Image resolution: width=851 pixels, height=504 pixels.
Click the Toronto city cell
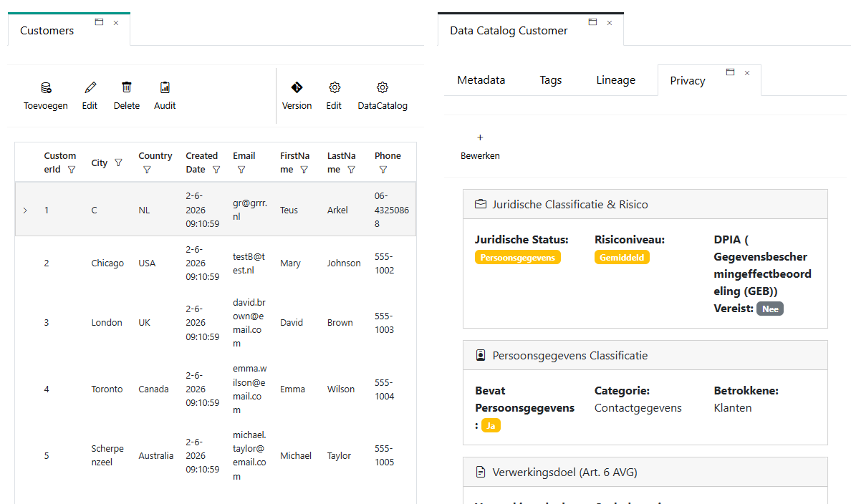(107, 389)
